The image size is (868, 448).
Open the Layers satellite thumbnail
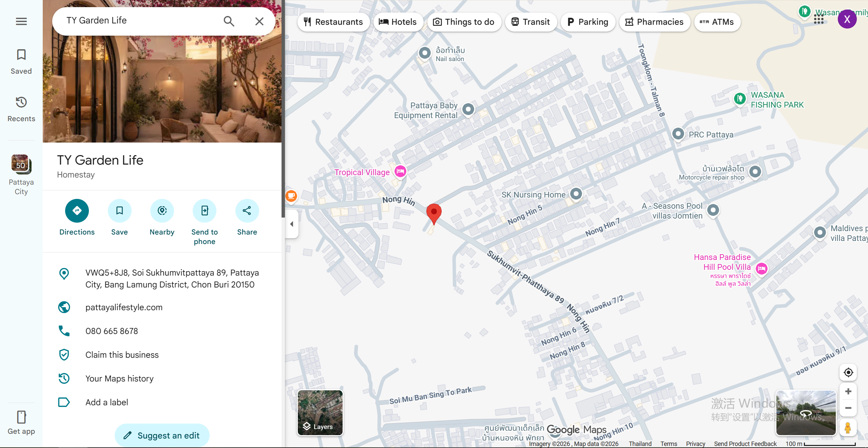[320, 412]
